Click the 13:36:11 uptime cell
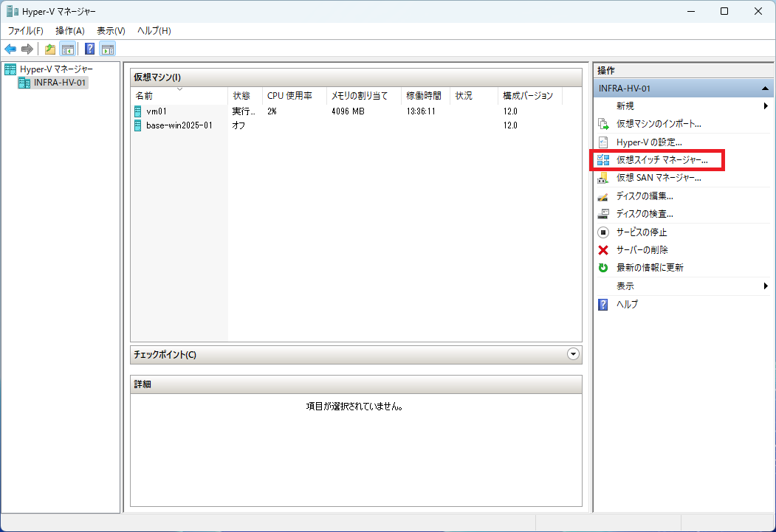Screen dimensions: 776x532 click(421, 111)
